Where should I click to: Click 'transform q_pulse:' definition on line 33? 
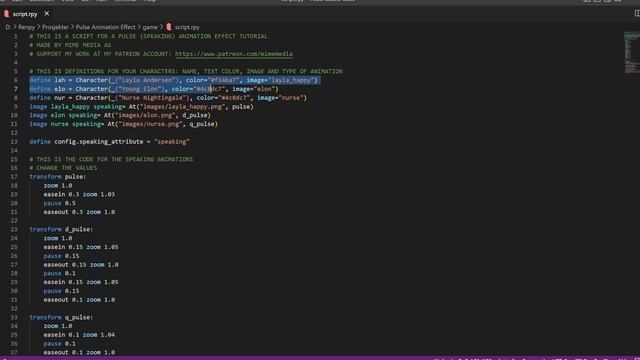click(x=61, y=317)
